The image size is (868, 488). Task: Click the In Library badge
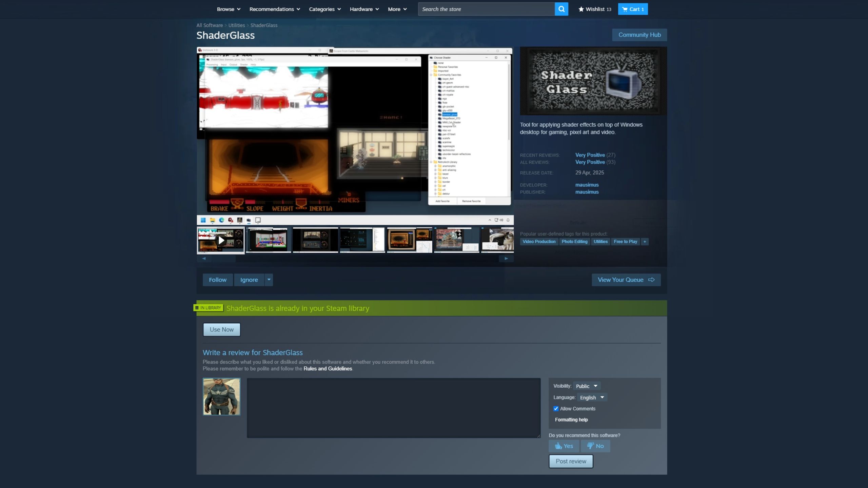point(209,308)
